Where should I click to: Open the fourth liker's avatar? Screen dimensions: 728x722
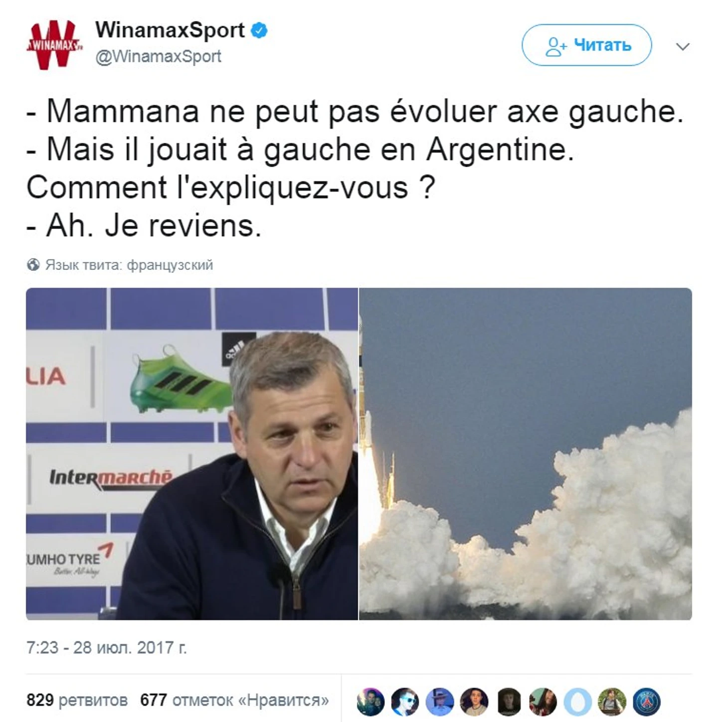(x=474, y=702)
